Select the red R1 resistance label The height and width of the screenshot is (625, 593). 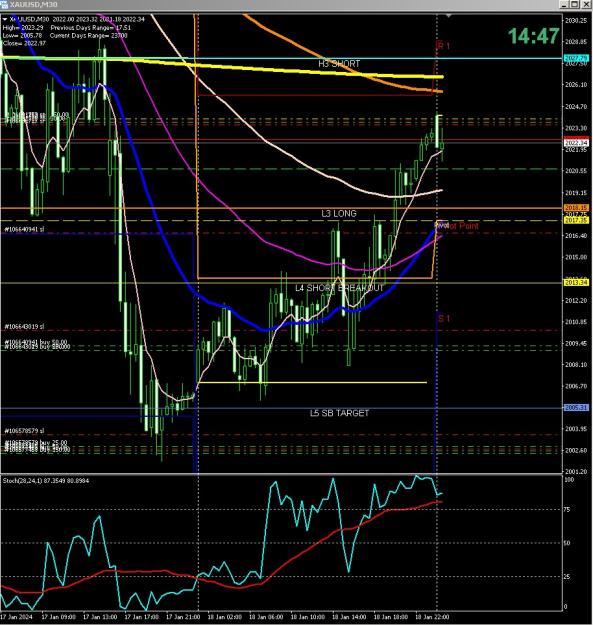[443, 45]
